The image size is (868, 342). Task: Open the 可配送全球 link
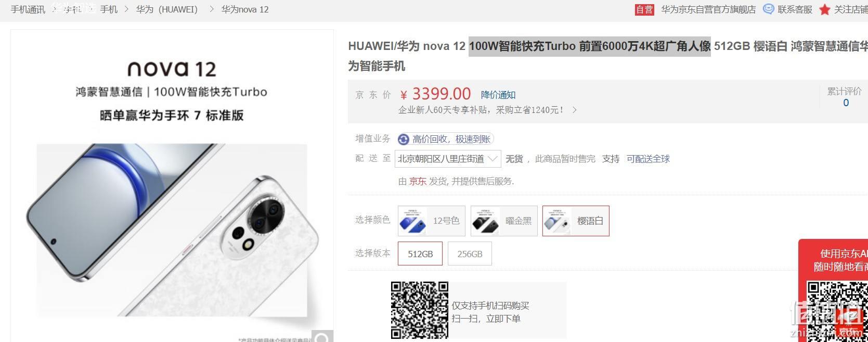click(648, 159)
